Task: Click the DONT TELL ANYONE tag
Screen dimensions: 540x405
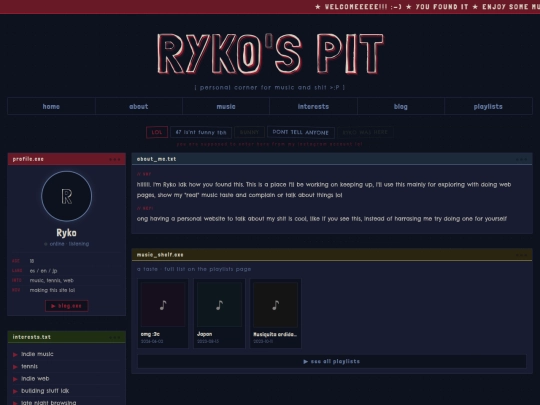Action: [x=301, y=132]
